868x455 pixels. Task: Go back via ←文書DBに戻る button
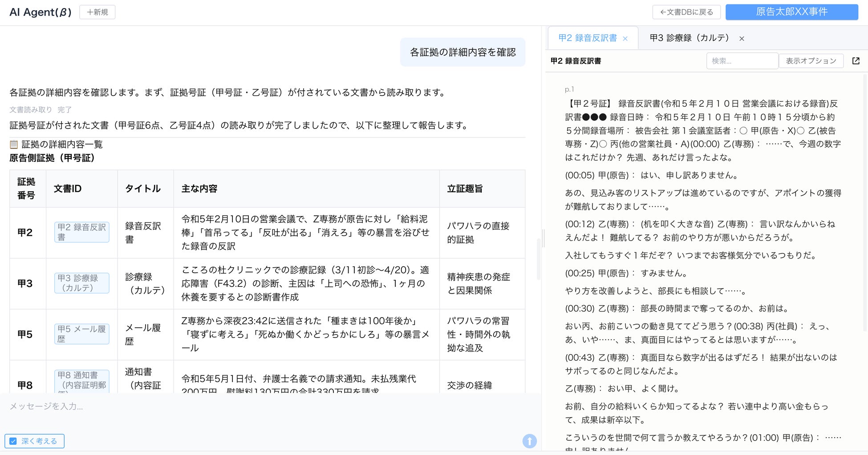[686, 12]
